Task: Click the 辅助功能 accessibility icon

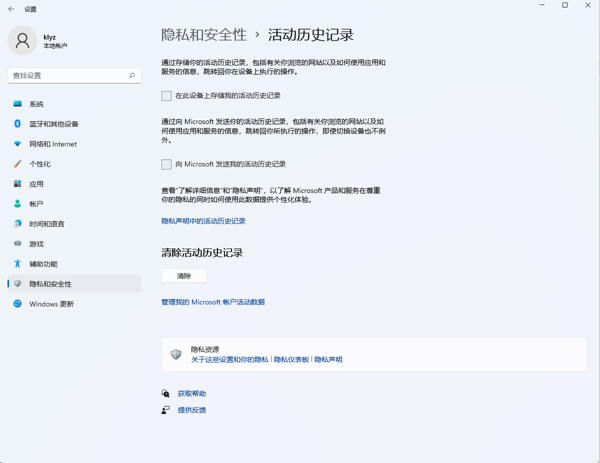Action: 17,264
